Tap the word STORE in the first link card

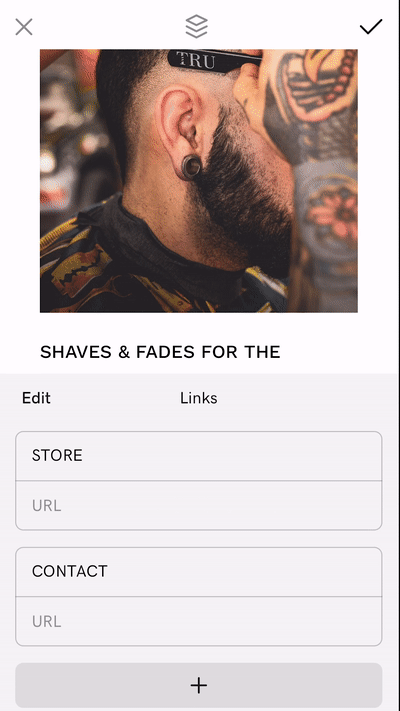[x=57, y=455]
